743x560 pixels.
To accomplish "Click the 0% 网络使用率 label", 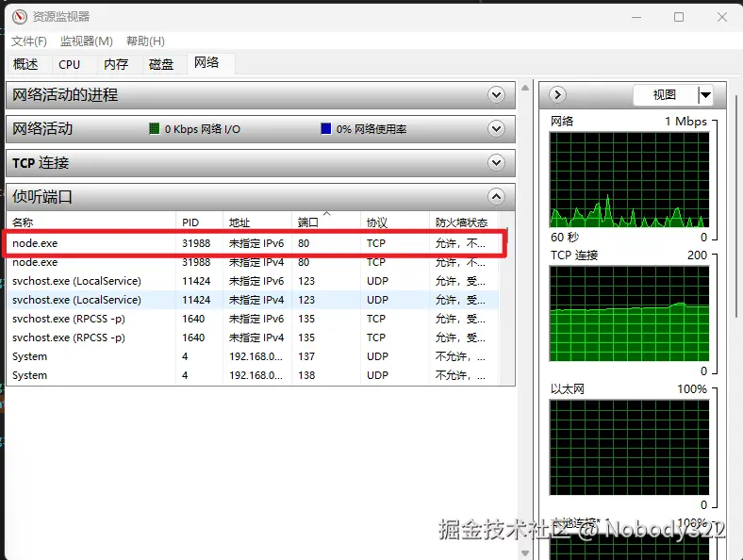I will tap(371, 129).
